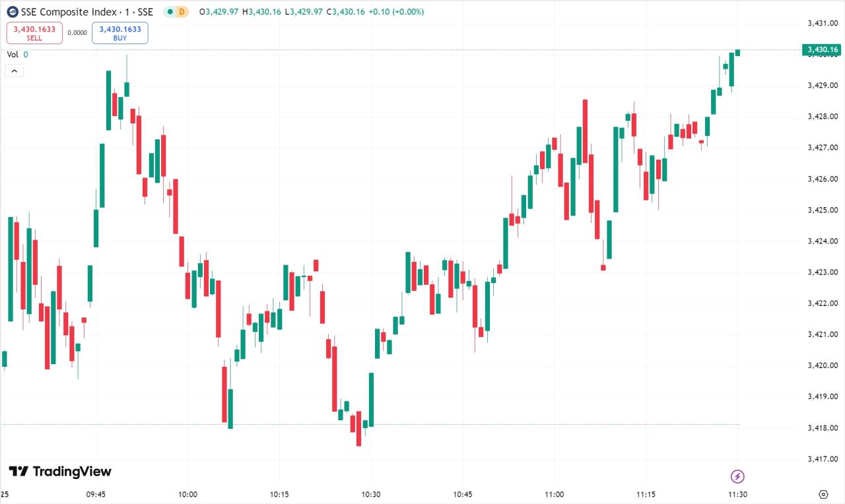
Task: Open the SSE Composite Index symbol title
Action: [x=87, y=12]
